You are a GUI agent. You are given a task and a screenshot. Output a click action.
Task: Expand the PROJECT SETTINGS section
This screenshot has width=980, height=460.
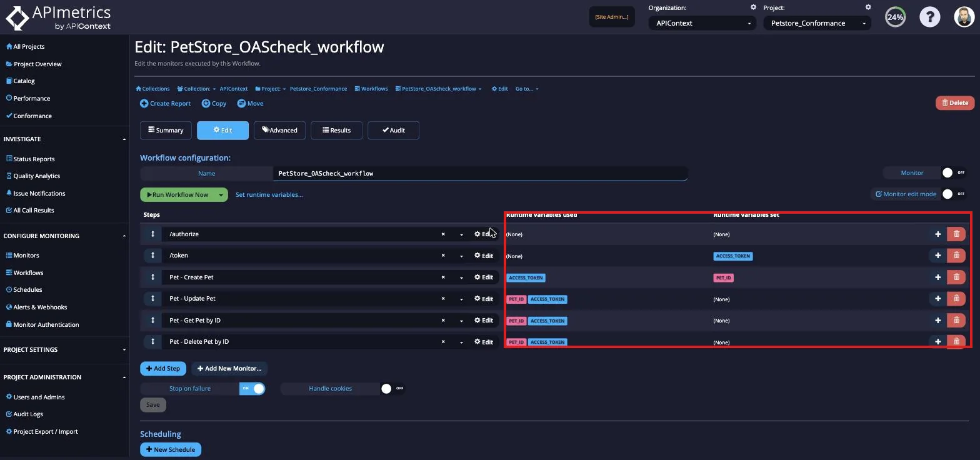[124, 350]
